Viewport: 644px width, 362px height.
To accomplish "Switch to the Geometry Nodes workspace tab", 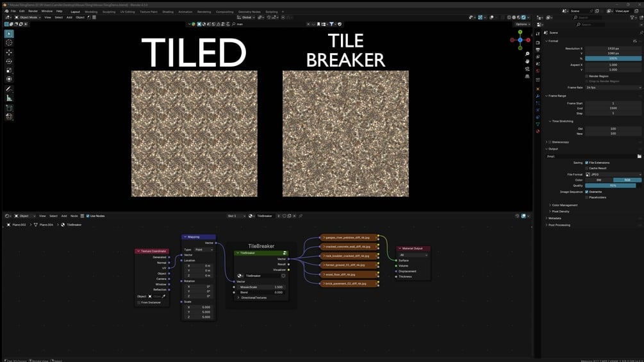I will (x=249, y=12).
